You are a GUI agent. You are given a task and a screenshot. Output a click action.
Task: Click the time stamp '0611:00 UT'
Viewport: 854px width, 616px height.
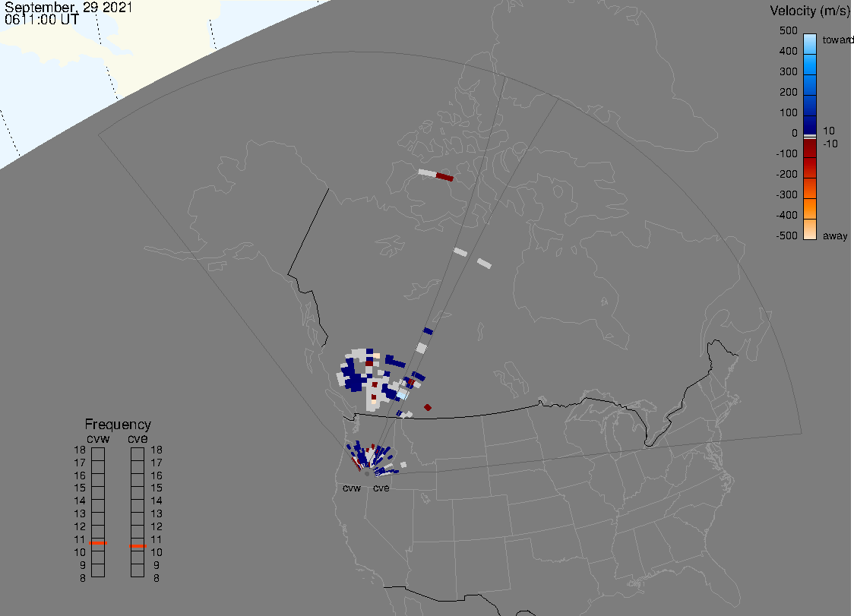[42, 20]
